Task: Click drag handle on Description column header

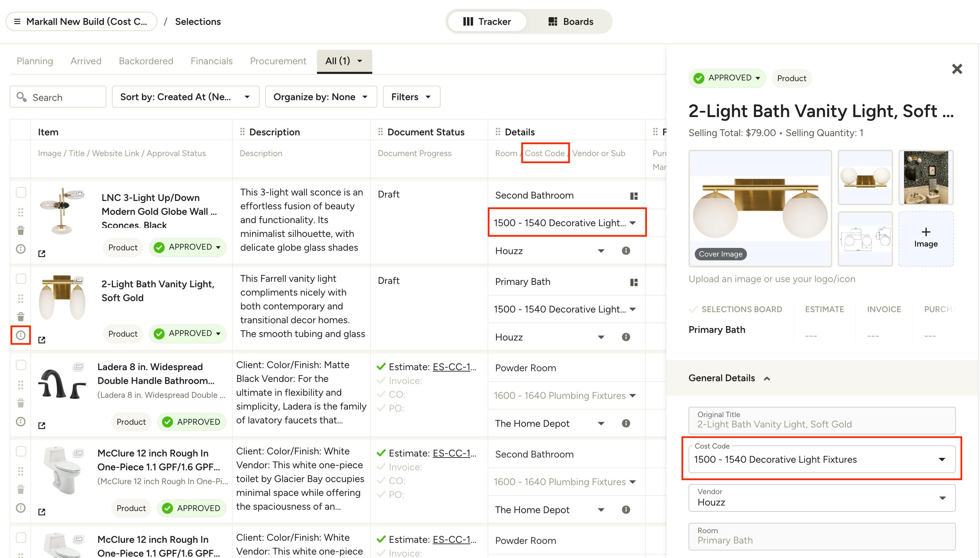Action: 242,132
